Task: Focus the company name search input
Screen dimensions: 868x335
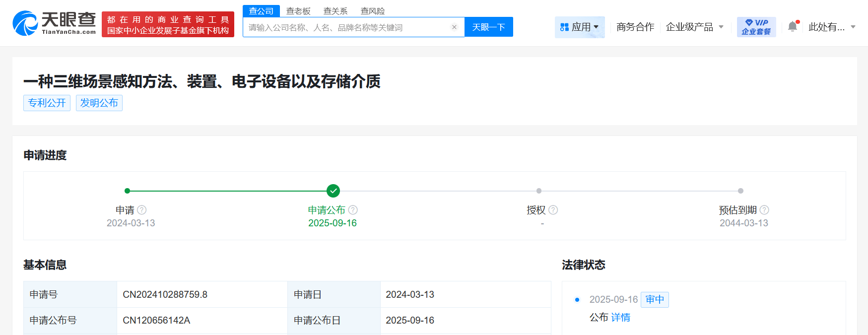Action: click(x=347, y=27)
